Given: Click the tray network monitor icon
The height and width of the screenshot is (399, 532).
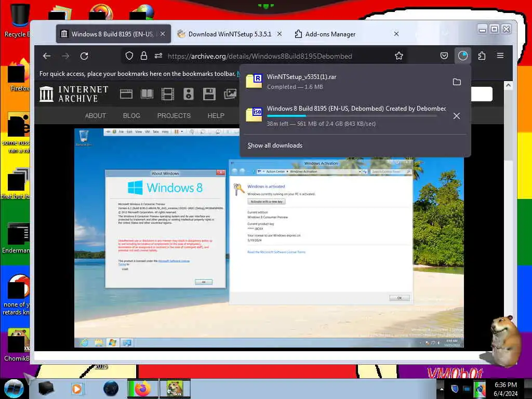Looking at the screenshot, I should 467,389.
